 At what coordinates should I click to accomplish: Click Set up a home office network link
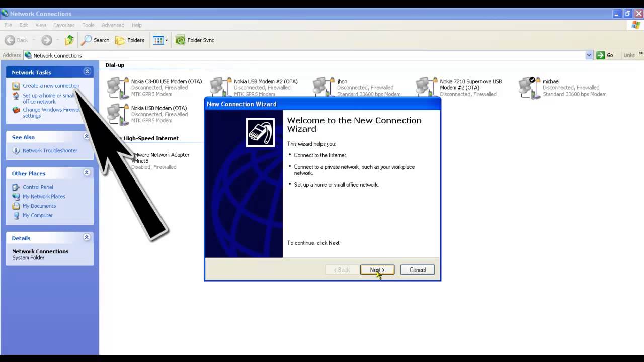click(48, 99)
